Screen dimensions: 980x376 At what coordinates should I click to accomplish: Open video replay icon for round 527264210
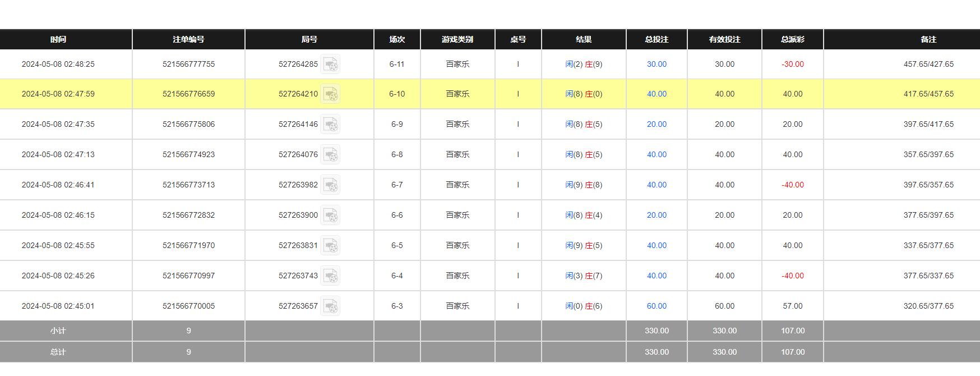point(330,94)
